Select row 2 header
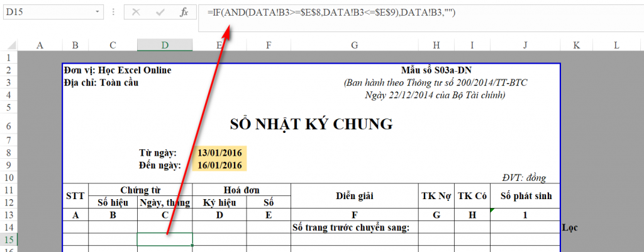This screenshot has width=644, height=252. [9, 70]
